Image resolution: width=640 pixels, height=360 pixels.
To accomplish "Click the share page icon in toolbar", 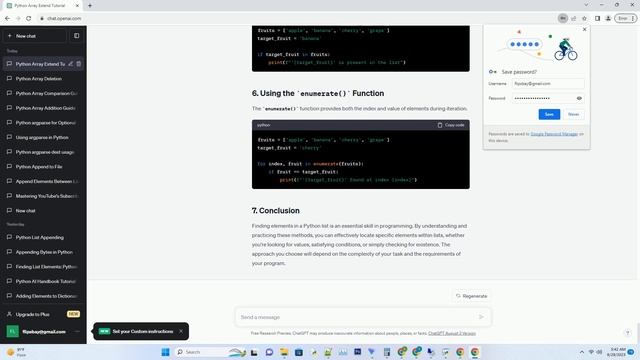I will 573,18.
